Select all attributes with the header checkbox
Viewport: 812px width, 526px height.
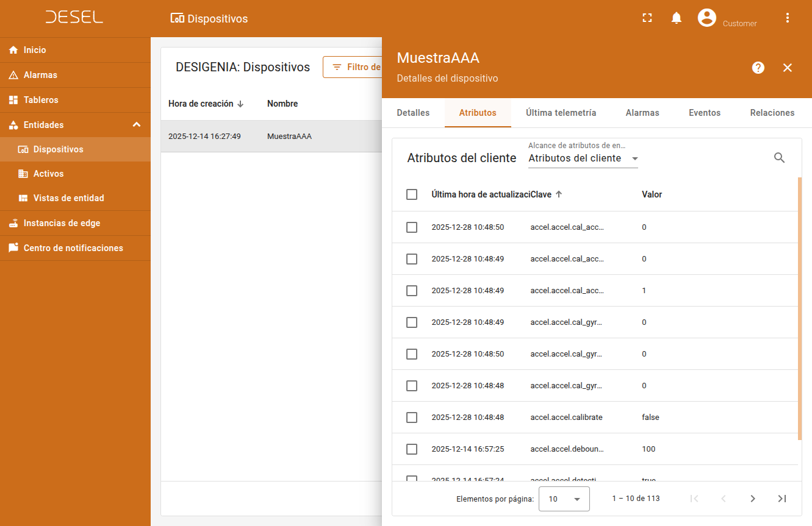point(412,194)
